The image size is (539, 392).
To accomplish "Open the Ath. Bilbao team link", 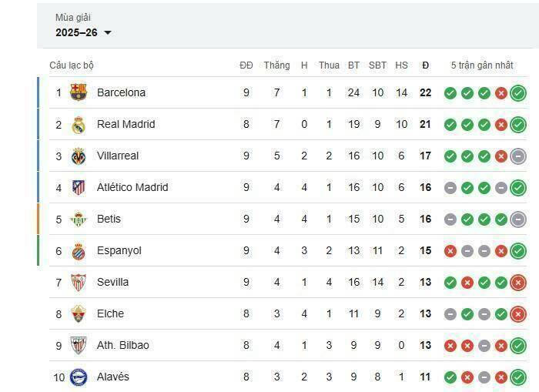I will point(123,345).
